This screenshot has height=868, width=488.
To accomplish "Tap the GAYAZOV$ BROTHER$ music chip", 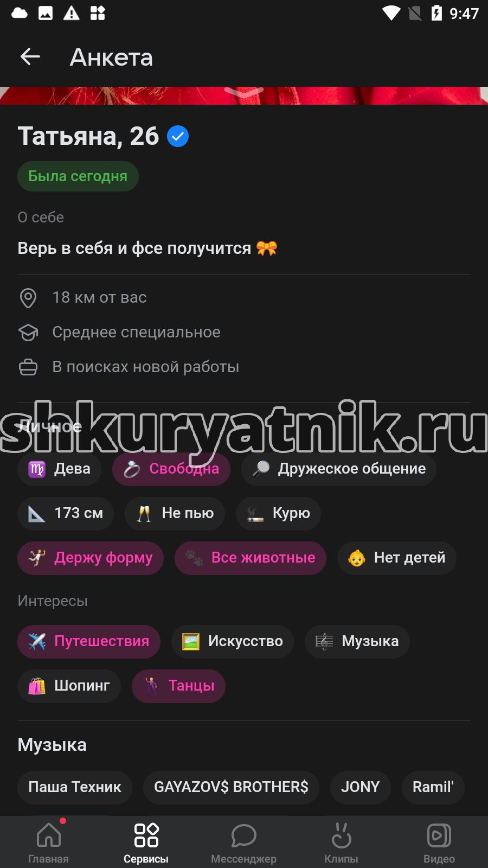I will coord(231,788).
